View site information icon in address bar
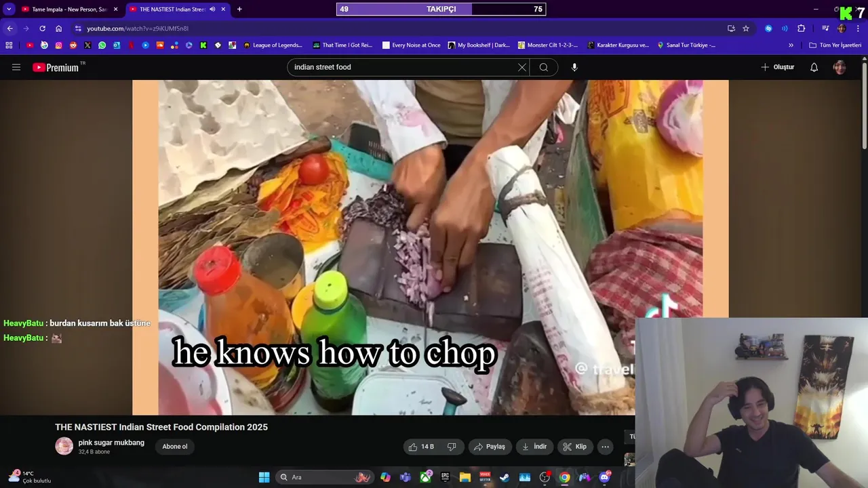This screenshot has height=488, width=868. coord(78,28)
